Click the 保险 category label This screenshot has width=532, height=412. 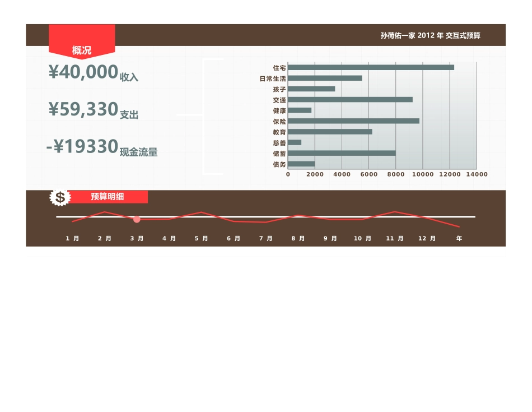pyautogui.click(x=279, y=122)
